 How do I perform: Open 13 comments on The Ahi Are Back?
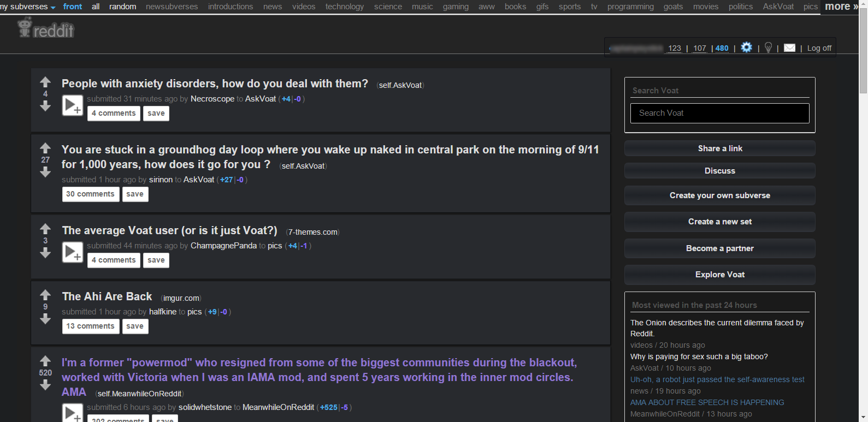[x=91, y=326]
